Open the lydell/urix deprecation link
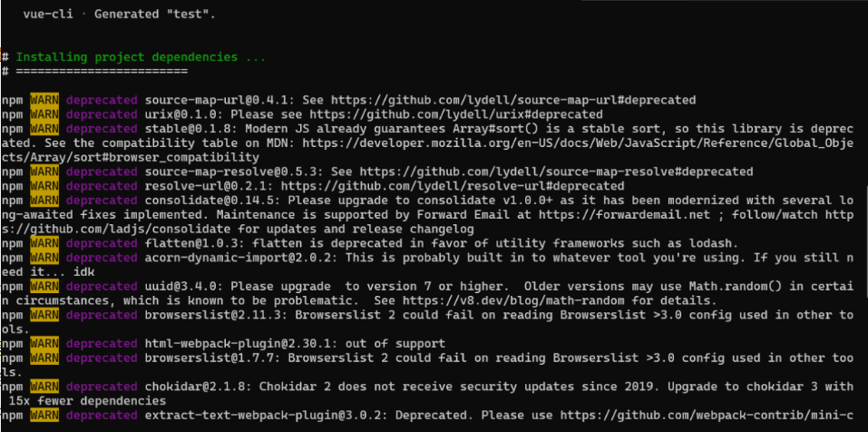 coord(456,114)
